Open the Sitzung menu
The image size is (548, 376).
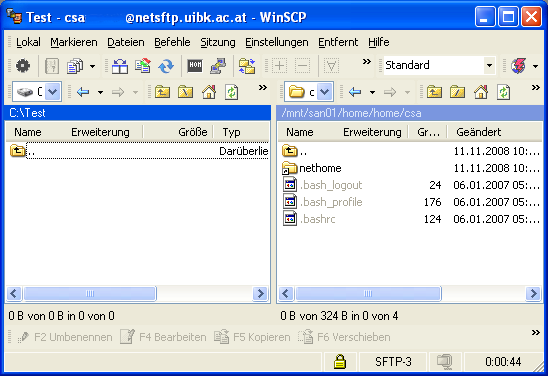218,42
